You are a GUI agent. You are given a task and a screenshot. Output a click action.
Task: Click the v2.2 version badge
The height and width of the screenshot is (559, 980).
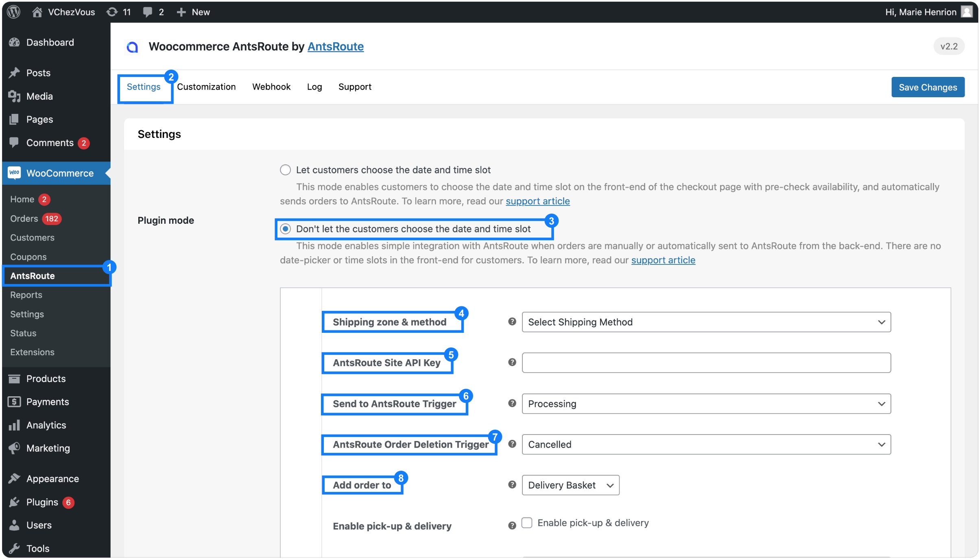point(949,46)
